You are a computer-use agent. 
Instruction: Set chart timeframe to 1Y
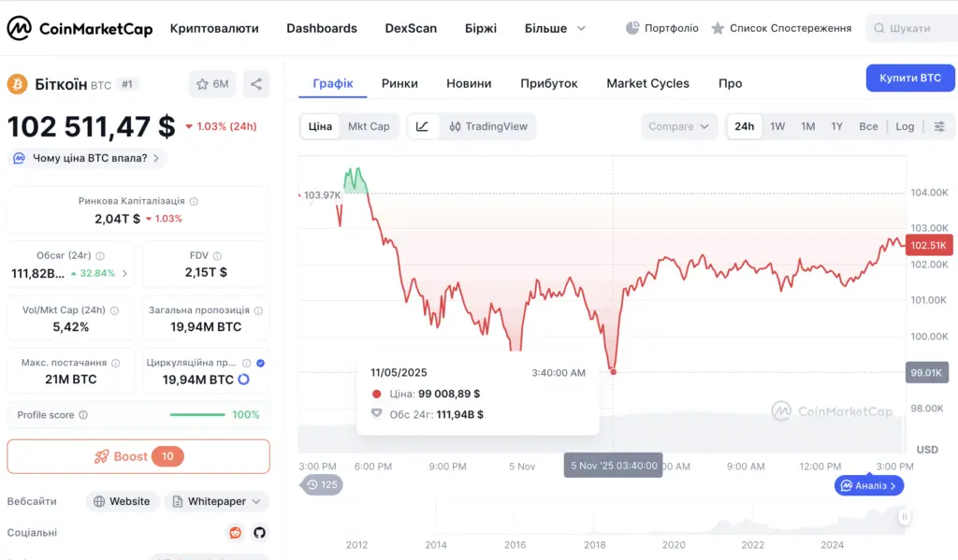coord(837,126)
